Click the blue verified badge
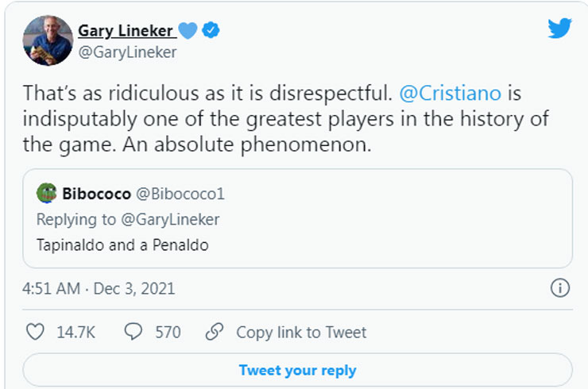 (211, 31)
